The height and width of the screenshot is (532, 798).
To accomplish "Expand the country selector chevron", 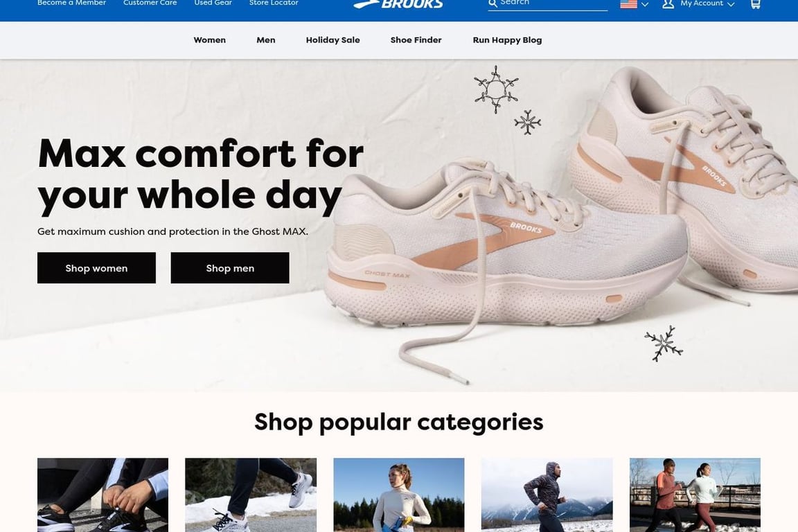I will (x=645, y=4).
